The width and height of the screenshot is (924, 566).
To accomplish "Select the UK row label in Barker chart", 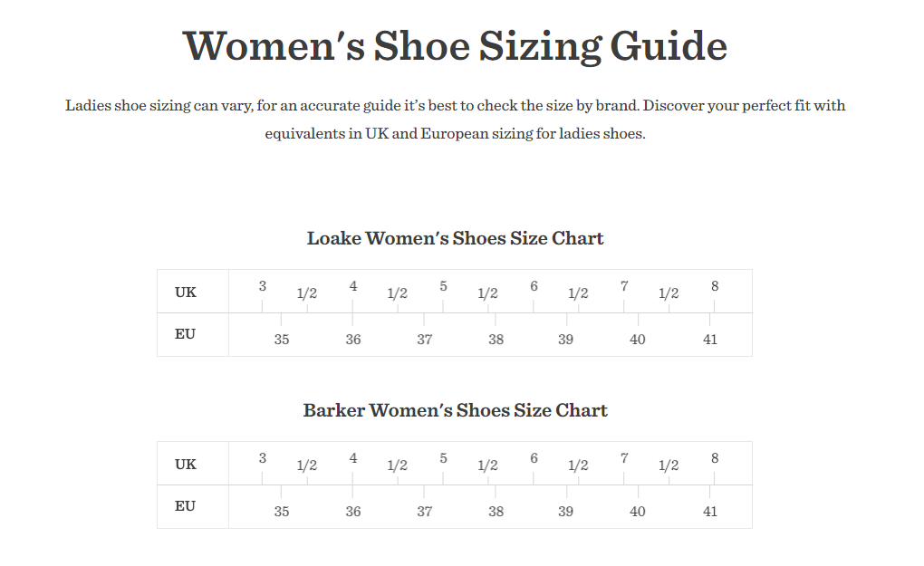I will [x=185, y=464].
